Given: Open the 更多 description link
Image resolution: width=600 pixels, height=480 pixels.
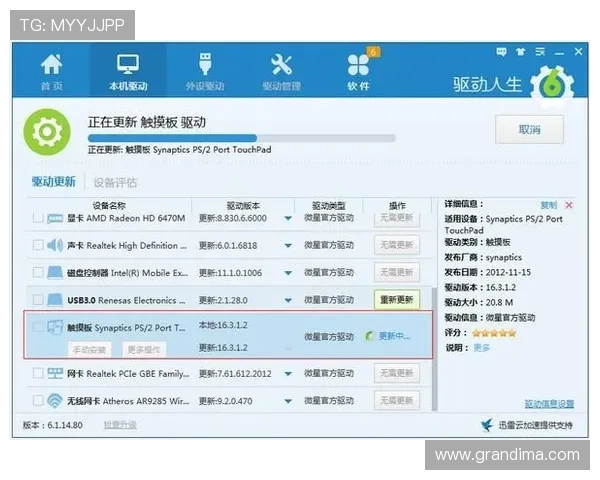Looking at the screenshot, I should pos(481,348).
